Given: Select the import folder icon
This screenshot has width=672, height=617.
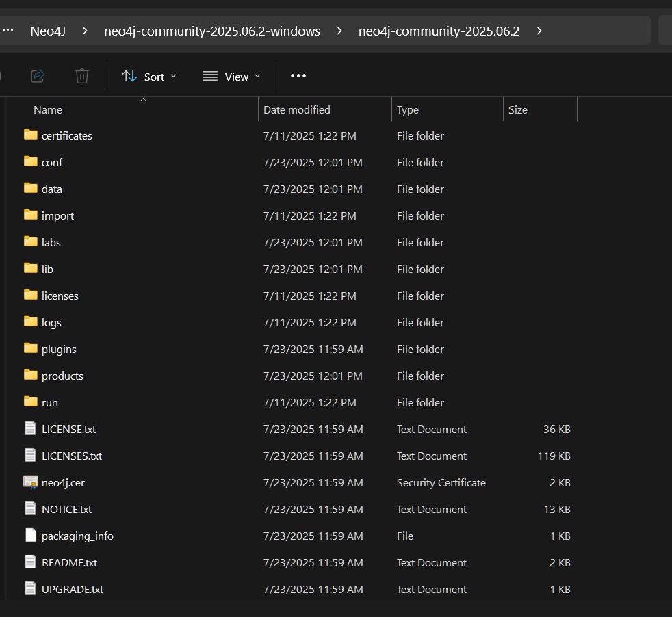Looking at the screenshot, I should 30,215.
